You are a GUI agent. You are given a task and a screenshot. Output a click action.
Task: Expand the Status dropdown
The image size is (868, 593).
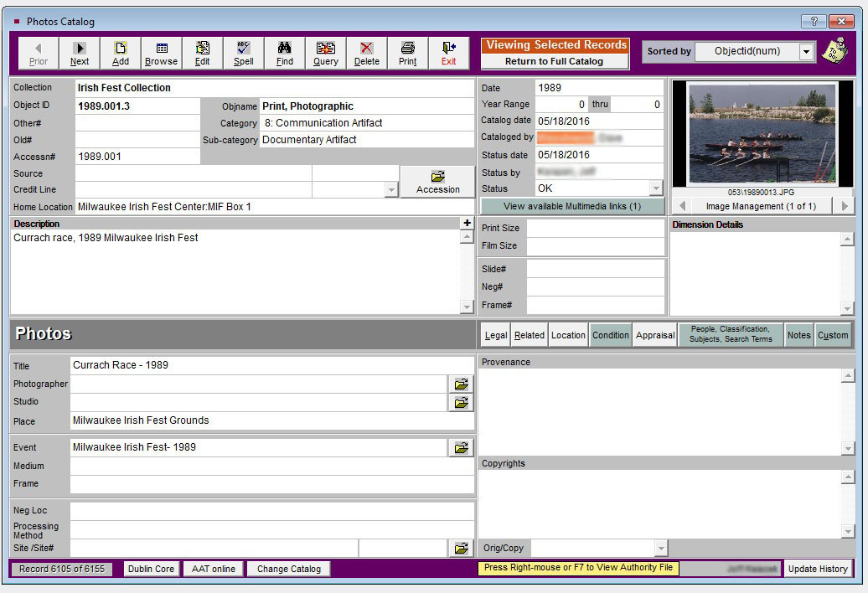[x=656, y=188]
